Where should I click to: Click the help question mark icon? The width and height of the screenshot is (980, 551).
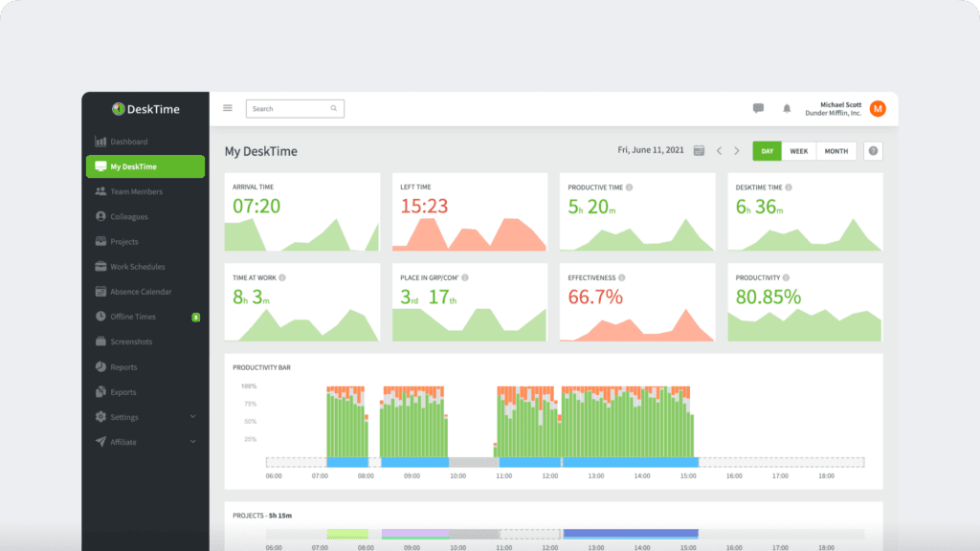(873, 151)
